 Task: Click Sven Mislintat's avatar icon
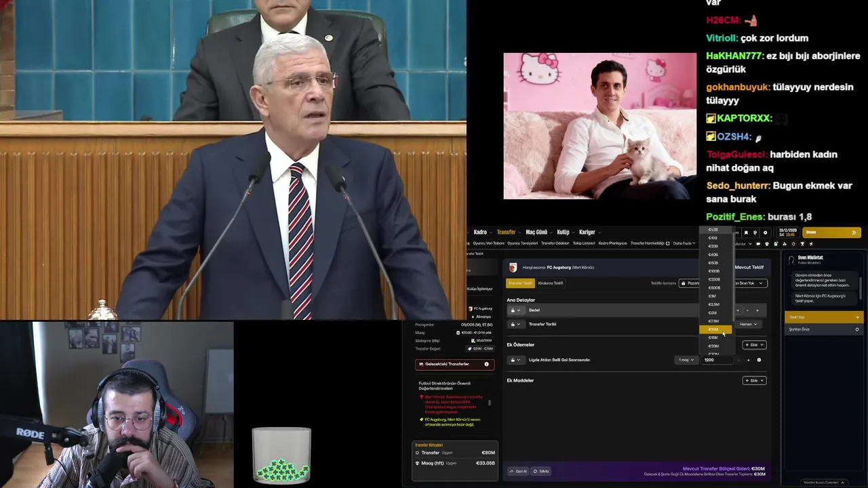[x=791, y=259]
